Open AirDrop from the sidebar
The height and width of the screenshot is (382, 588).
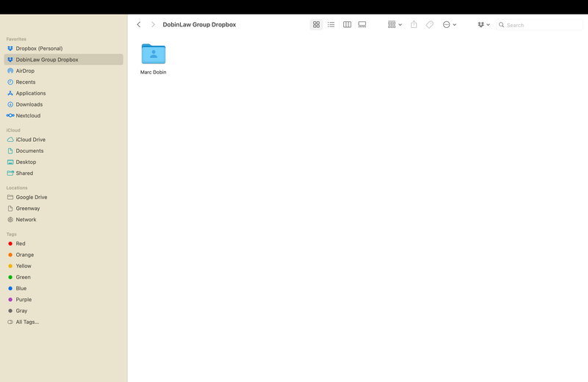[x=64, y=71]
